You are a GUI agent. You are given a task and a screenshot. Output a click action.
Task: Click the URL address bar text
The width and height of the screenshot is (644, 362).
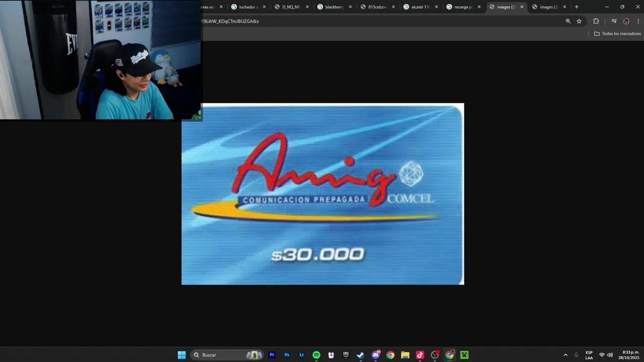pos(230,21)
